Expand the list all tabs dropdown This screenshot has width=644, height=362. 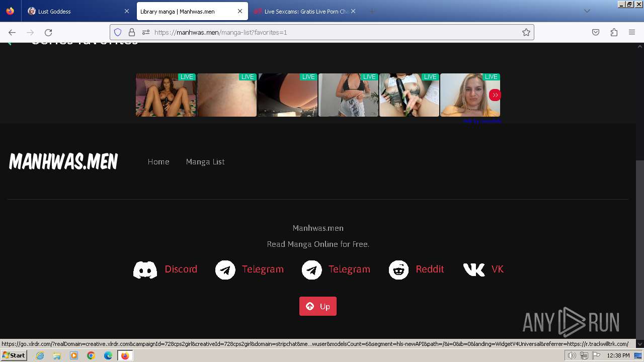[587, 11]
